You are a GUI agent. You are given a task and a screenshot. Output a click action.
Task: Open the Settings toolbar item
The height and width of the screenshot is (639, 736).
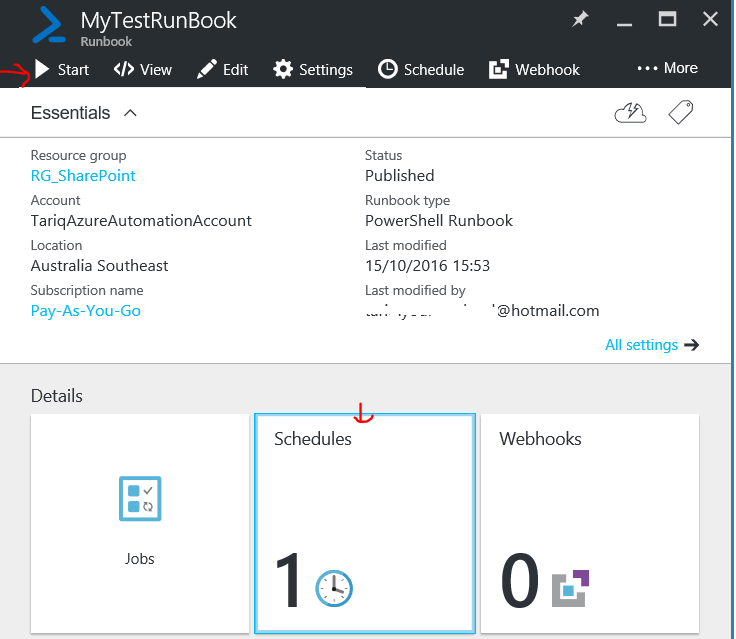(313, 69)
